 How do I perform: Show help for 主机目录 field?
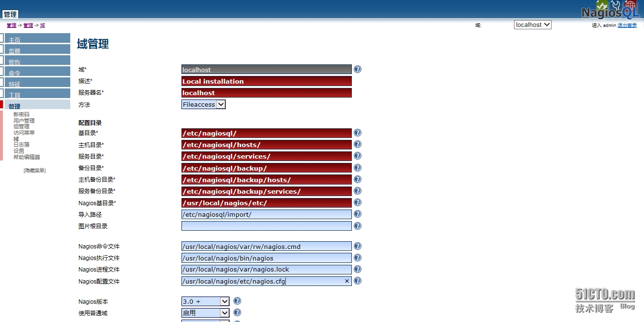click(358, 144)
